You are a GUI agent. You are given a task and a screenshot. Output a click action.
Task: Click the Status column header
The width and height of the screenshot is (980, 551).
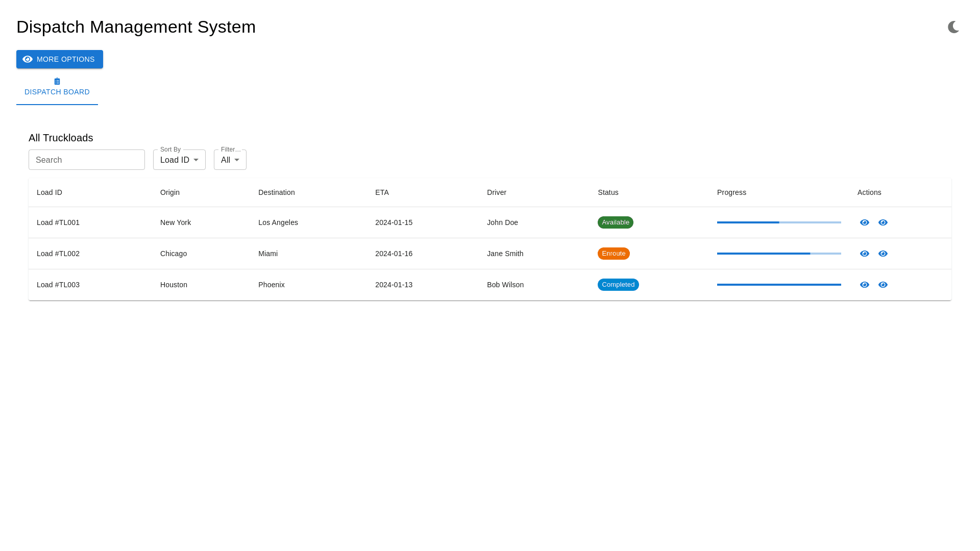point(608,192)
